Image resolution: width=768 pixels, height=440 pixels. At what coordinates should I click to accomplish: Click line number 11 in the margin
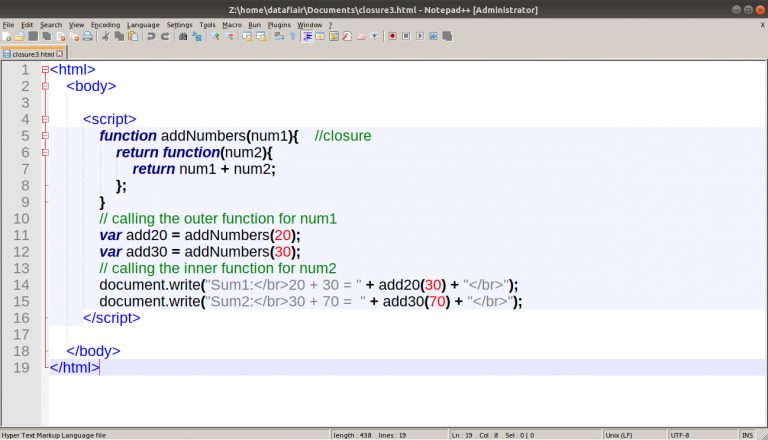(x=21, y=235)
